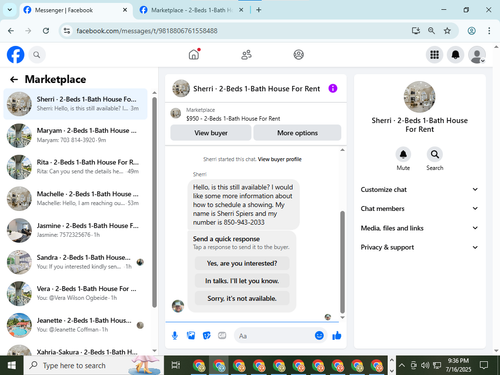The height and width of the screenshot is (375, 500).
Task: Click browser back arrow
Action: coord(11,31)
